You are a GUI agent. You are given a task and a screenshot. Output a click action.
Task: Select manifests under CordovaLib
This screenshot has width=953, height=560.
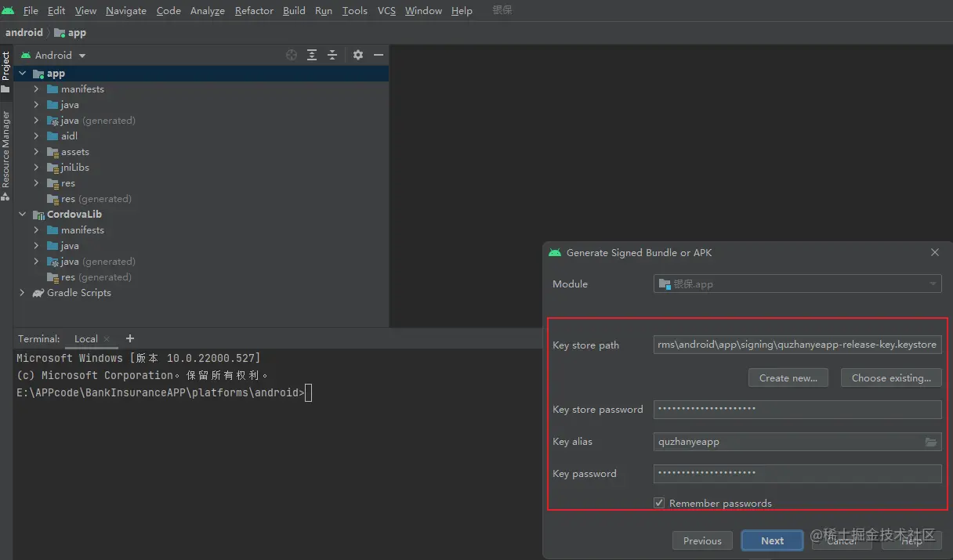(x=75, y=230)
